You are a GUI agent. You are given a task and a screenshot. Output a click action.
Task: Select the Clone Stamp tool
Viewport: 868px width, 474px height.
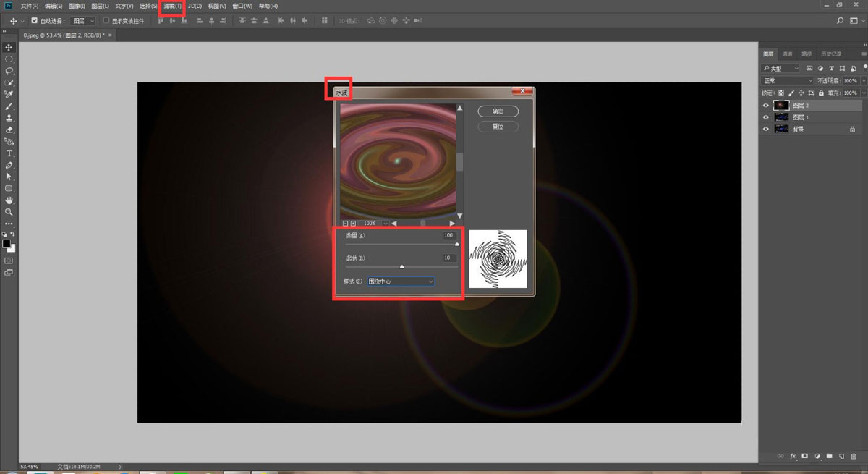click(9, 118)
